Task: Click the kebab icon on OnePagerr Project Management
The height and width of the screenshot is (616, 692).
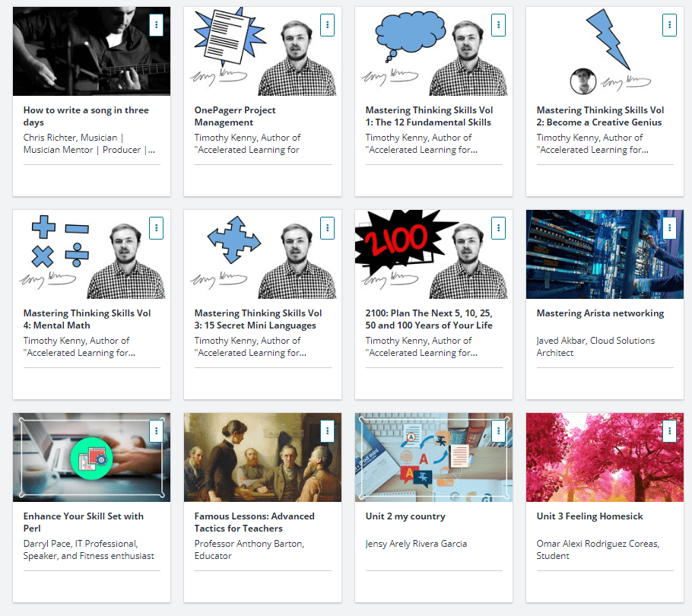Action: pos(327,24)
